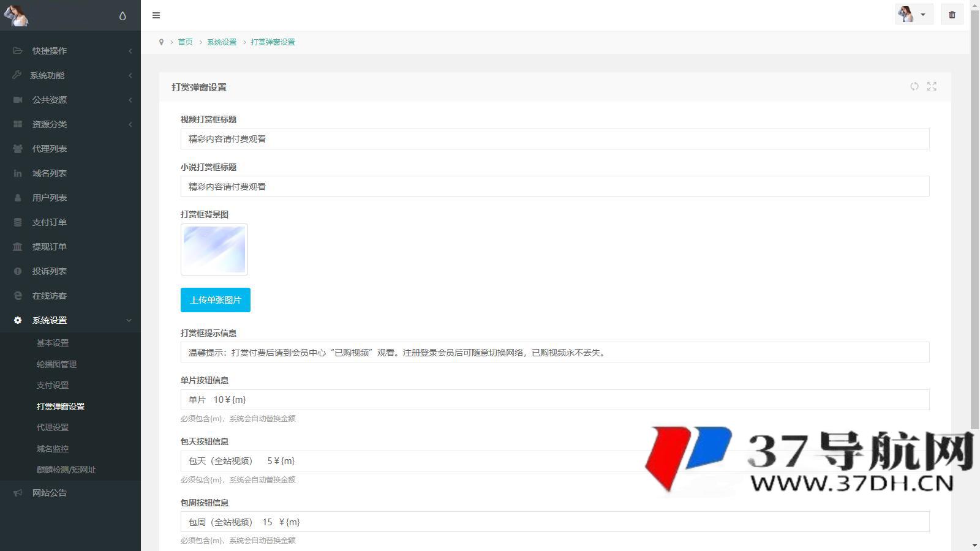Click the location pin breadcrumb icon
Viewport: 980px width, 551px height.
[x=161, y=42]
